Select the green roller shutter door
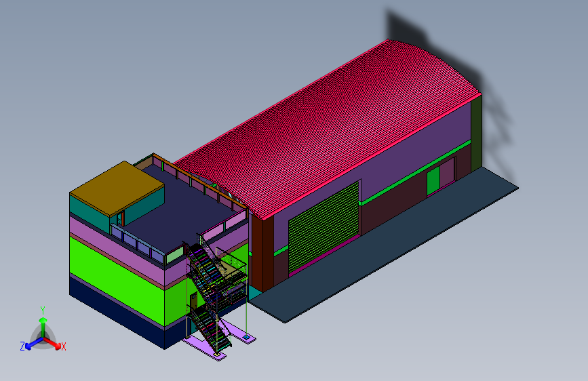 (x=324, y=227)
